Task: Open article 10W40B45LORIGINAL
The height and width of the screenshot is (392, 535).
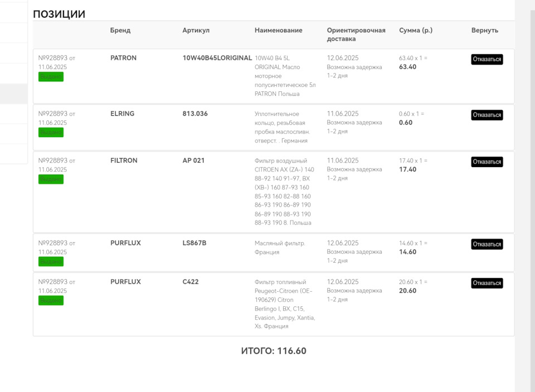Action: 217,58
